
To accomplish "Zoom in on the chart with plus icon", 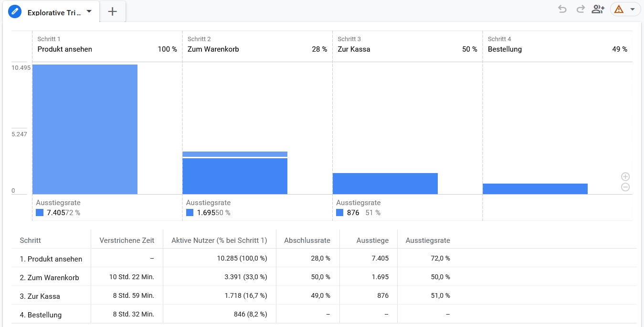I will pos(625,176).
